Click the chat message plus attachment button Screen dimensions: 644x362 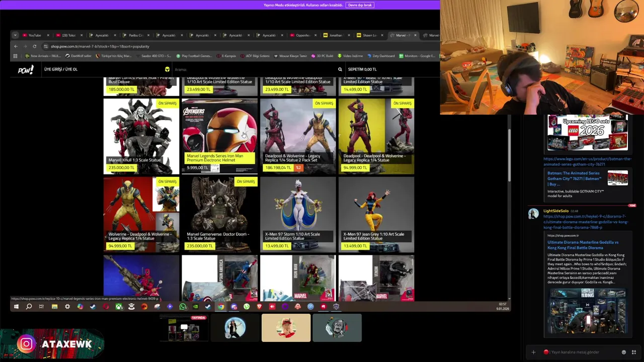[533, 352]
